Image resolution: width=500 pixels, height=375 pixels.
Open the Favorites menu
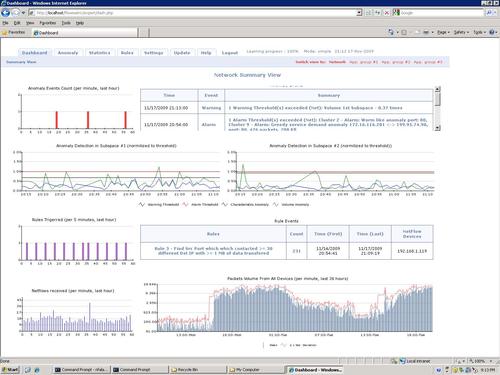(48, 23)
